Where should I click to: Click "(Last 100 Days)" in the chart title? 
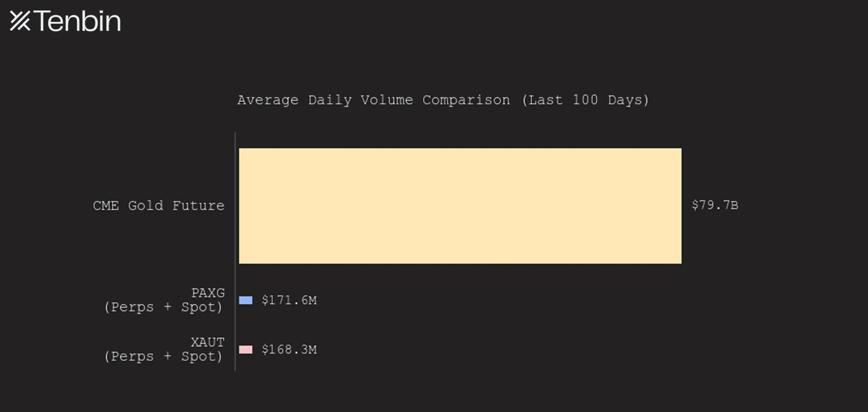(585, 100)
